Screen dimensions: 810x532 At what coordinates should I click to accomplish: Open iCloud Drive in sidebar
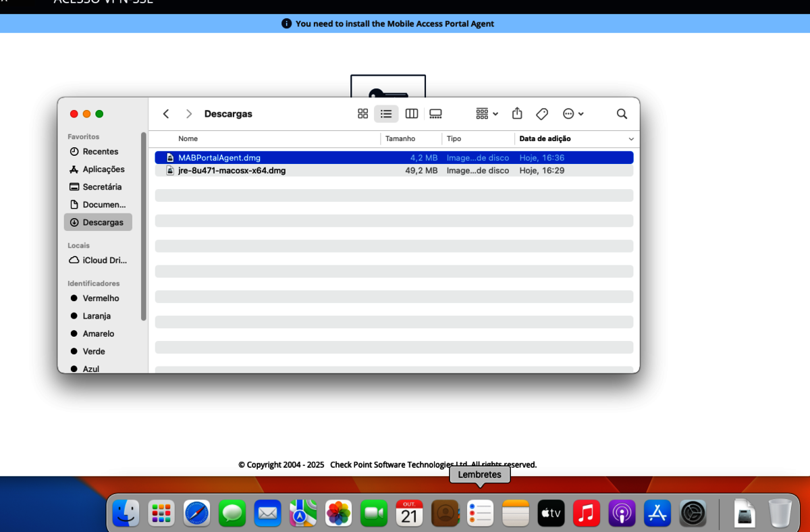coord(104,261)
